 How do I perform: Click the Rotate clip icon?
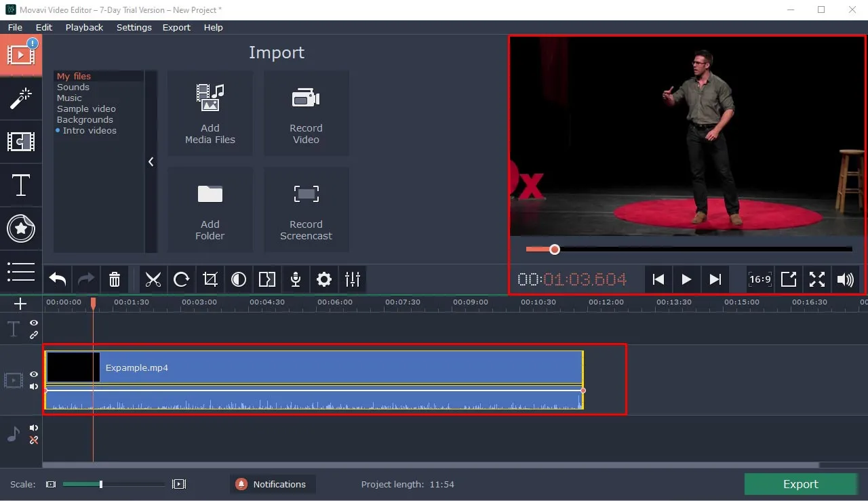(x=182, y=279)
